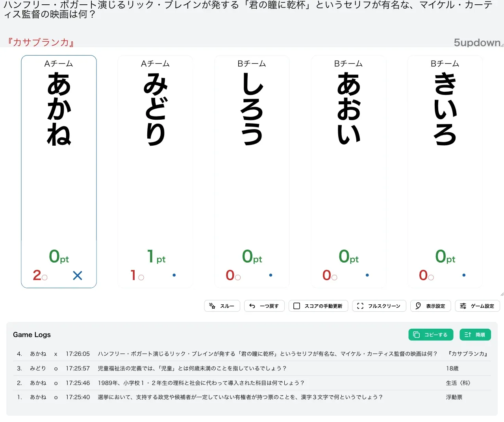Click しろう's 0pt score
The height and width of the screenshot is (422, 504).
point(252,257)
